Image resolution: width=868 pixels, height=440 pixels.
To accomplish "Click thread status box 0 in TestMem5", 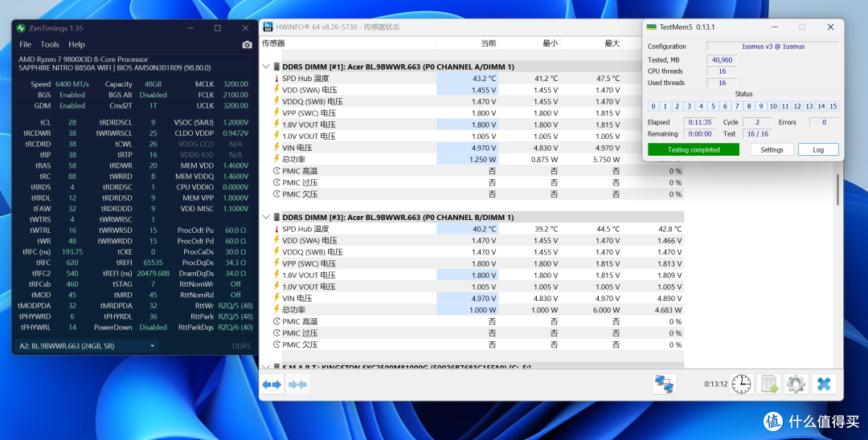I will tap(653, 106).
